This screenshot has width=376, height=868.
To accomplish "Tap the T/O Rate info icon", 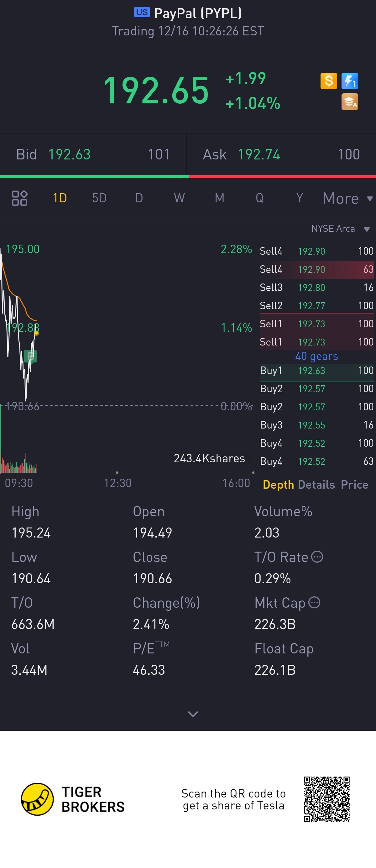I will (x=317, y=557).
